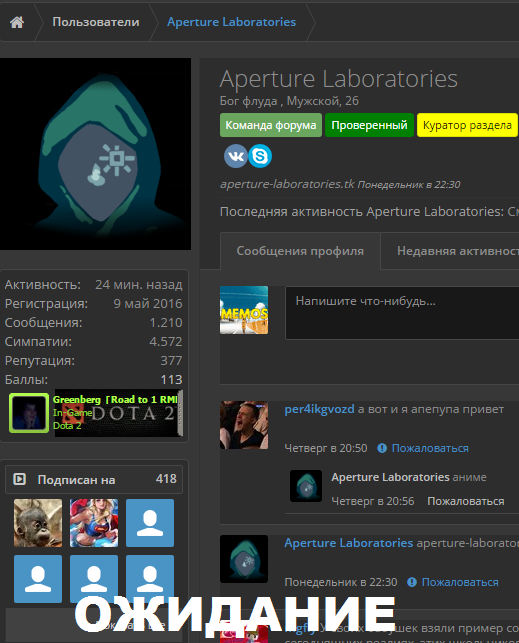Click Пожаловаться under Четверг в 20:56 reply

pyautogui.click(x=466, y=501)
